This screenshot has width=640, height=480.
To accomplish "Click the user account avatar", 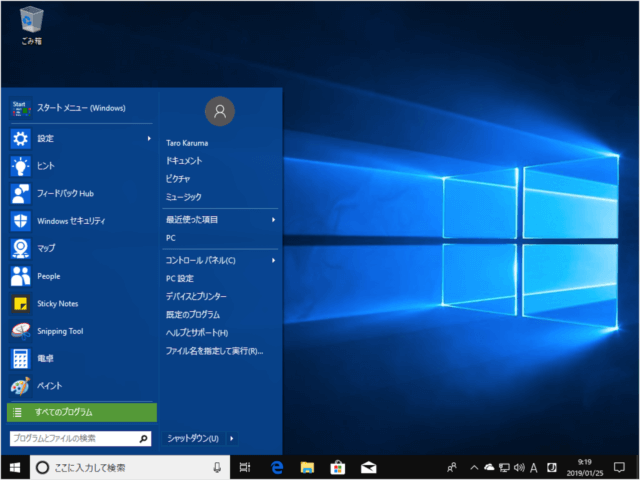I will point(220,111).
